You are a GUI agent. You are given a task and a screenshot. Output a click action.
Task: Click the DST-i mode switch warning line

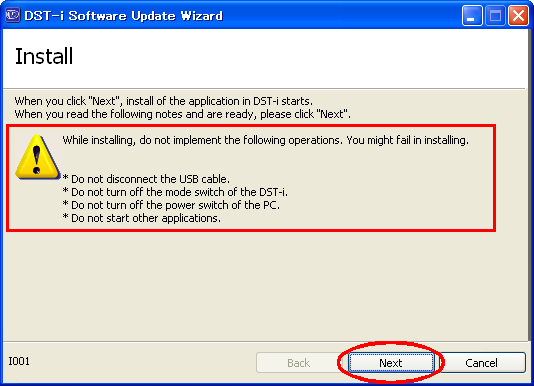(x=175, y=192)
